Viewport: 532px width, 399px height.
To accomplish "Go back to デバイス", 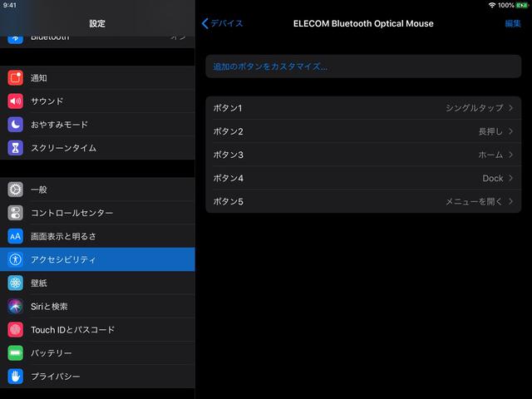I will point(223,23).
